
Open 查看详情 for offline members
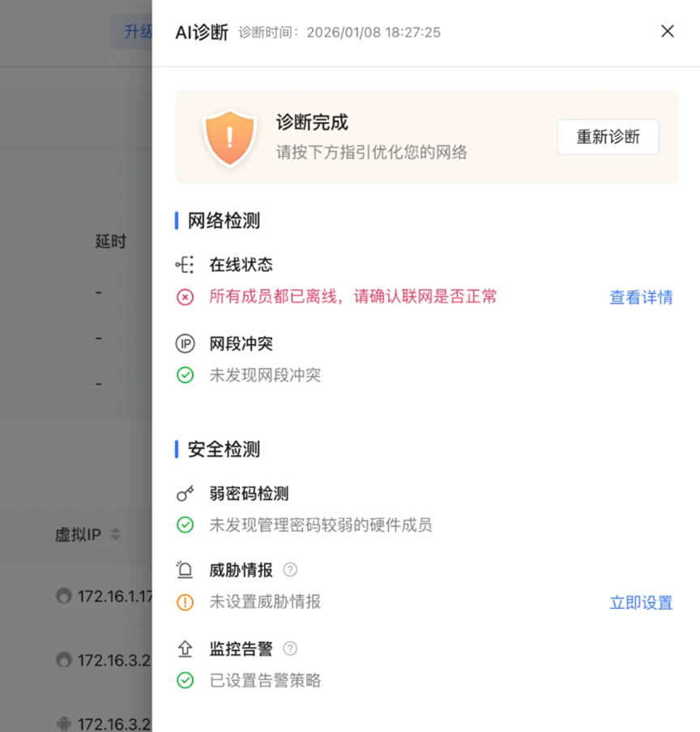[x=641, y=298]
